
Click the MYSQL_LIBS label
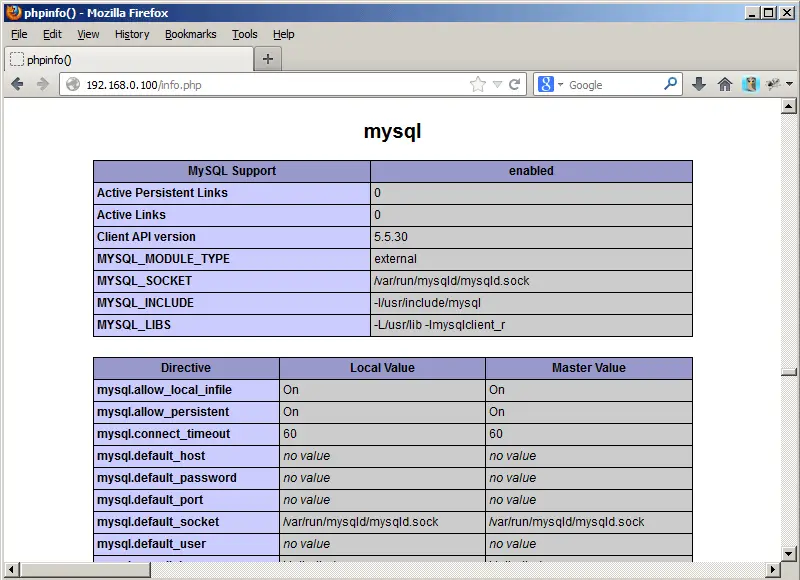tap(134, 324)
